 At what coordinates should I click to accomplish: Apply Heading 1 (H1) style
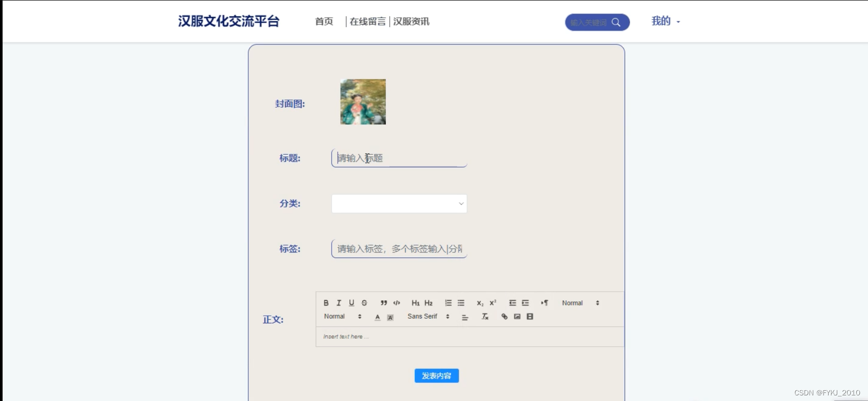415,303
